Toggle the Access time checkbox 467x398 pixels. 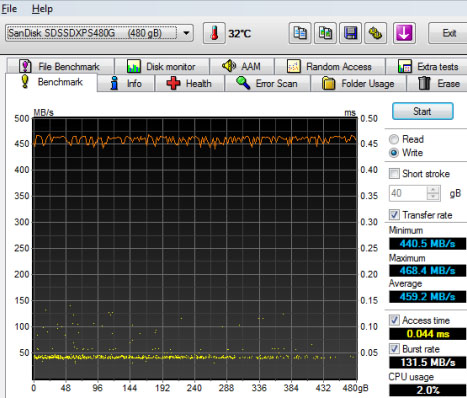tap(394, 320)
